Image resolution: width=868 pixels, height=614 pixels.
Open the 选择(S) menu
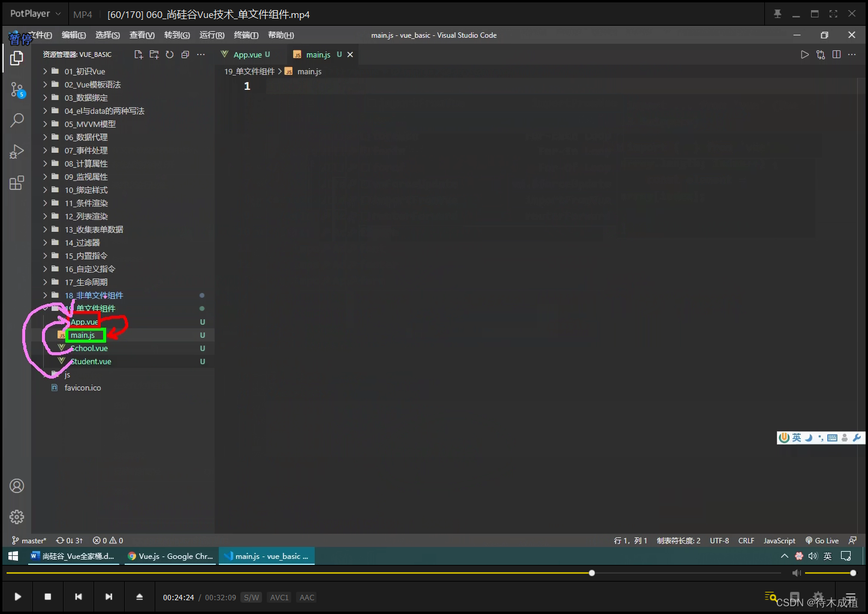(108, 35)
